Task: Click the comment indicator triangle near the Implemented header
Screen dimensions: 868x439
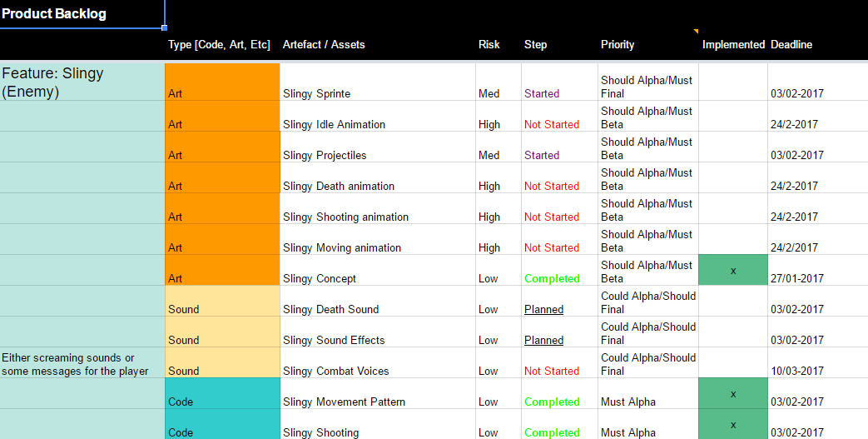Action: [696, 32]
